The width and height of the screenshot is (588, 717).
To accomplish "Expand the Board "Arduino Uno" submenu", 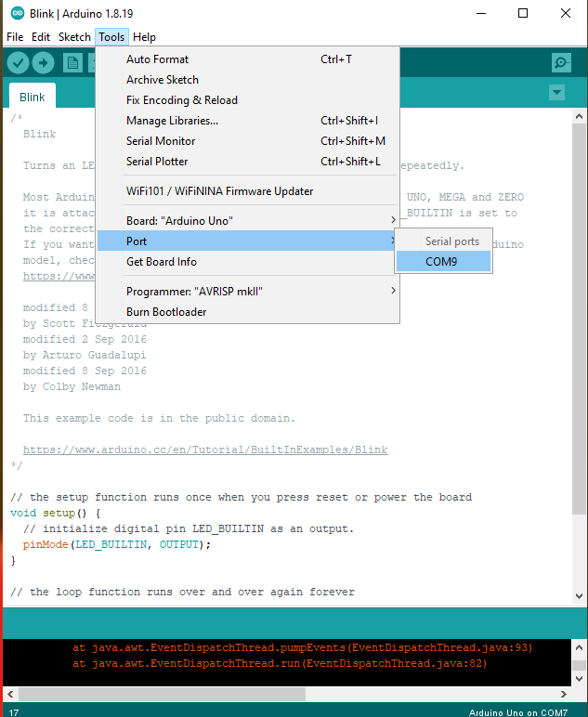I will pyautogui.click(x=248, y=220).
